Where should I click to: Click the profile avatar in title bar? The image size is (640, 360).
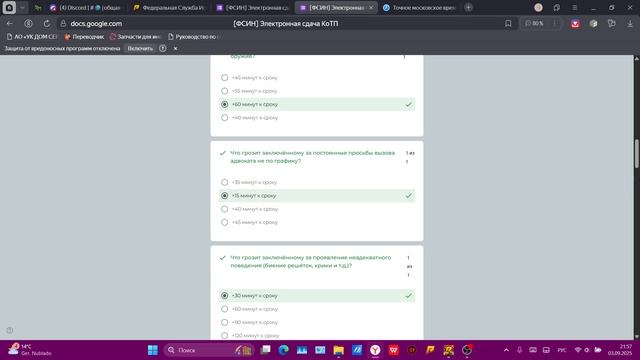pyautogui.click(x=538, y=7)
